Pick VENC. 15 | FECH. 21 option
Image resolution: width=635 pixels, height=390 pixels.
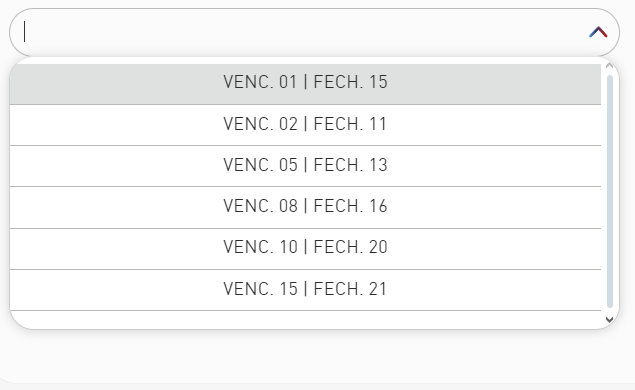click(x=305, y=290)
